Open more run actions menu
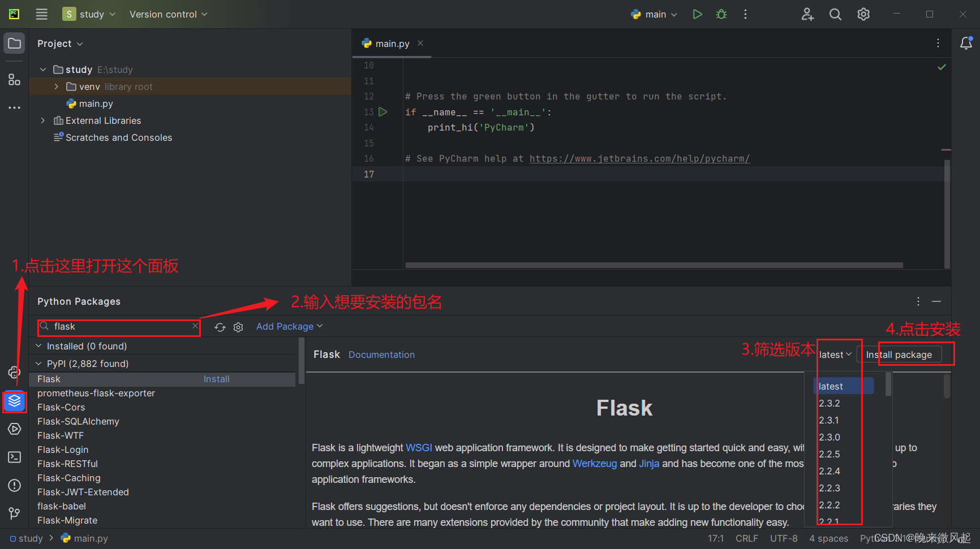 (x=745, y=14)
